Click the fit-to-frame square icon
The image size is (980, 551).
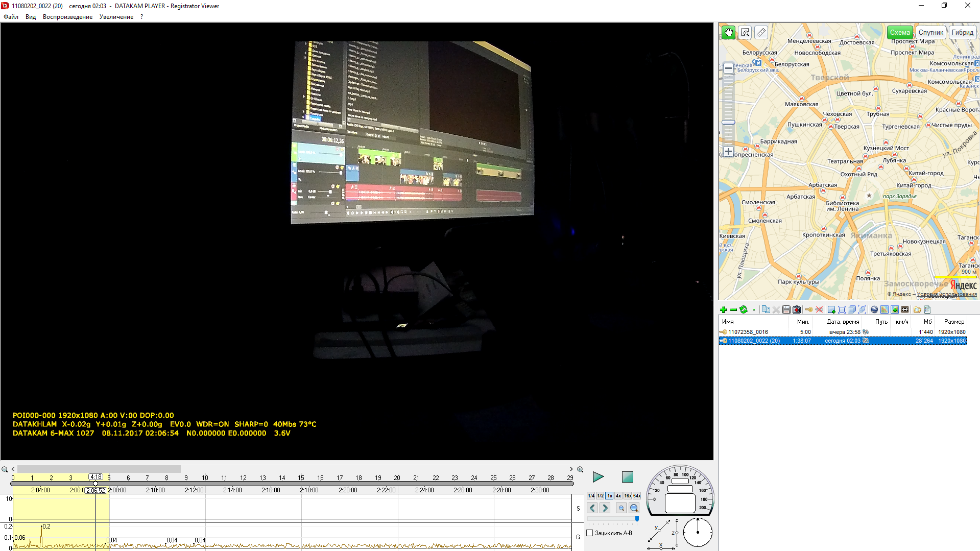coord(842,309)
